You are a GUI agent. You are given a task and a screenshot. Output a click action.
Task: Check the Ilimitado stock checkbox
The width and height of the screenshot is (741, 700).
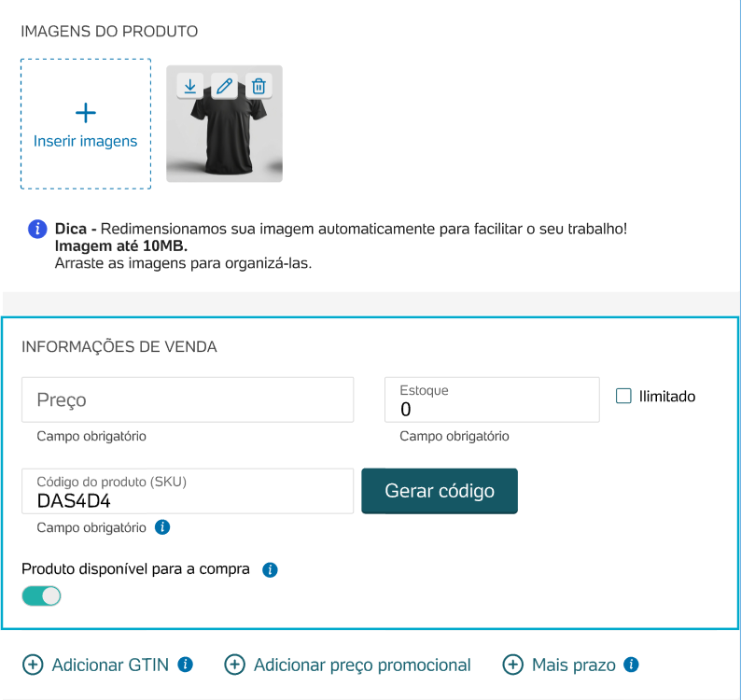tap(623, 396)
